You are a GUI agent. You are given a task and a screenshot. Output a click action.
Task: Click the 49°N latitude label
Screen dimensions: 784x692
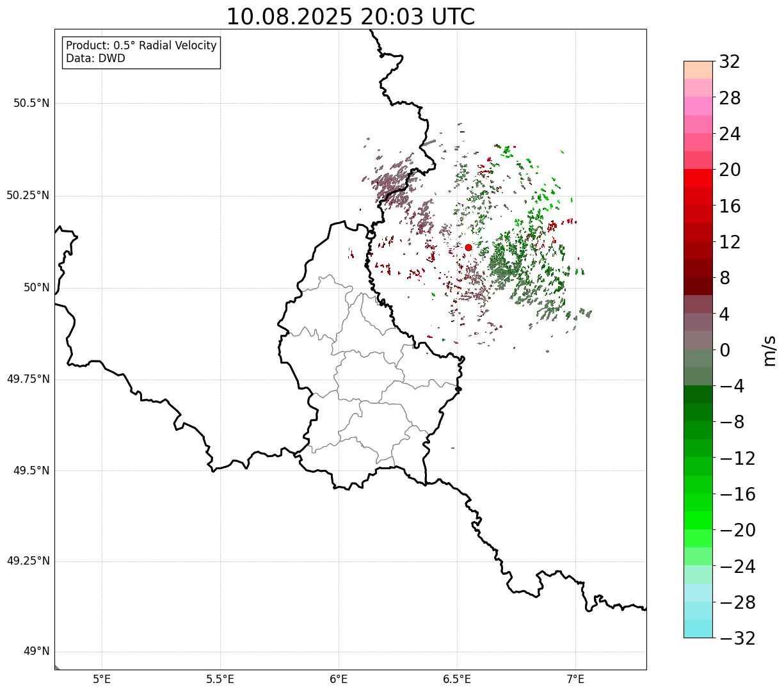pyautogui.click(x=36, y=652)
